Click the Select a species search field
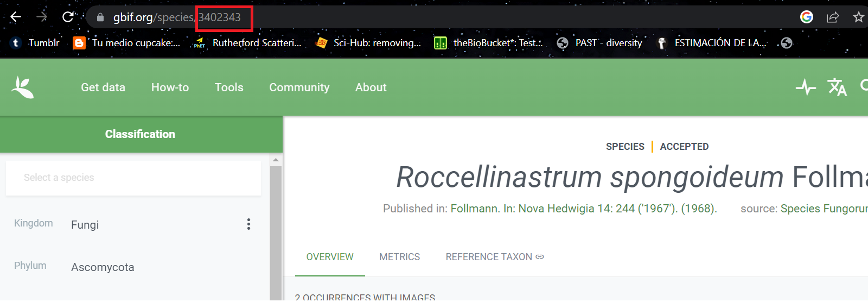 tap(133, 178)
